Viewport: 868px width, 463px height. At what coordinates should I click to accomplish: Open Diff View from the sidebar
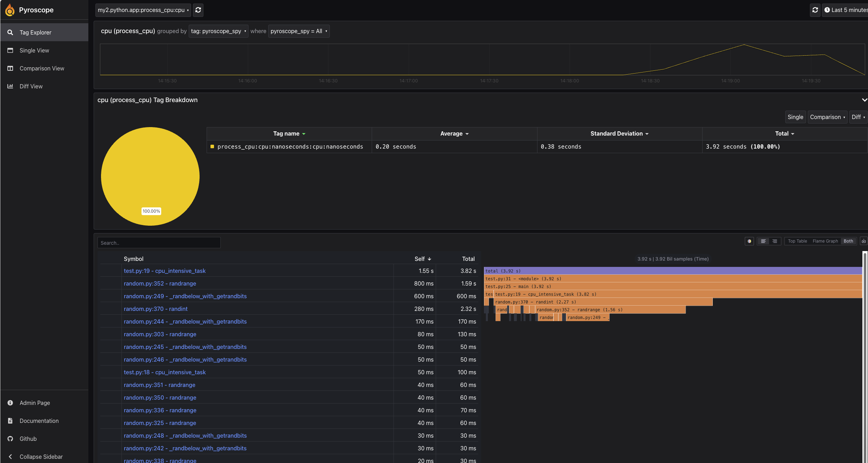click(31, 86)
